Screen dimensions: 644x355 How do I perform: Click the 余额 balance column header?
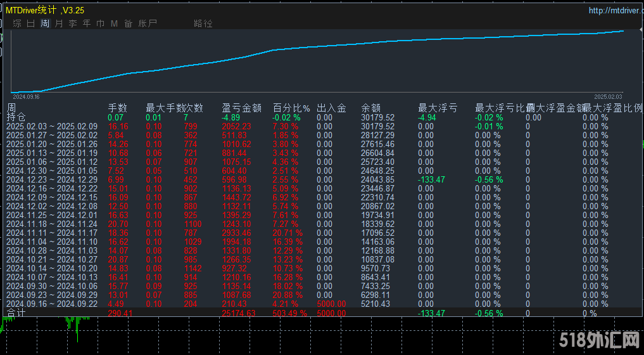click(370, 108)
